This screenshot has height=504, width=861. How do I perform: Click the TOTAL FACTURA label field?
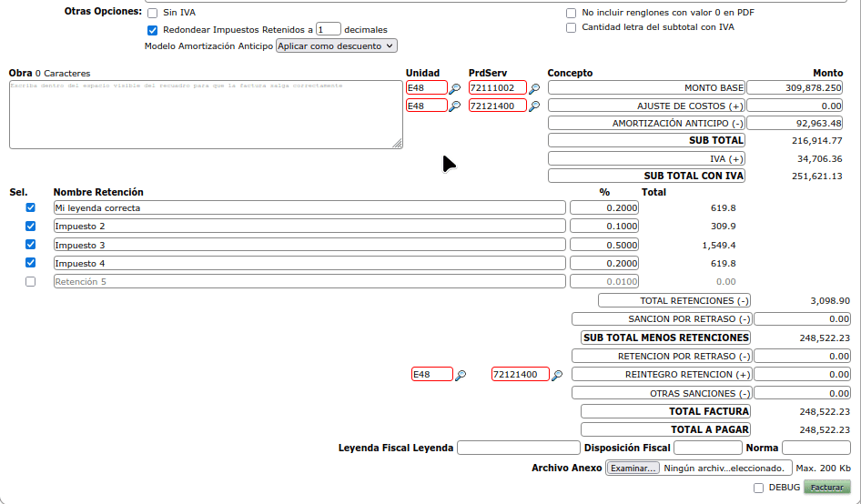665,411
